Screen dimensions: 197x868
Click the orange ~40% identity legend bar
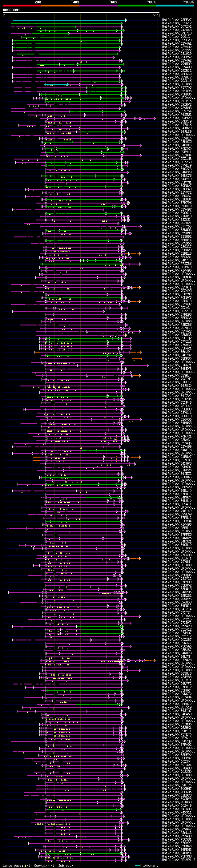pos(60,6)
